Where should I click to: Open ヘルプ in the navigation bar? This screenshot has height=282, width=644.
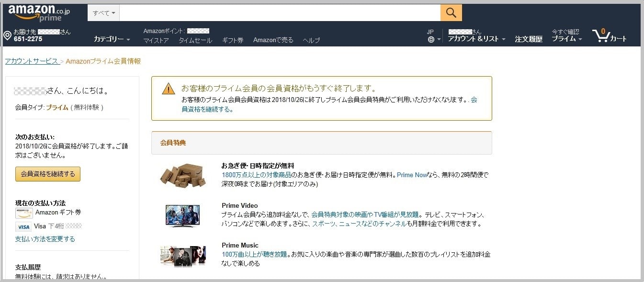(311, 41)
